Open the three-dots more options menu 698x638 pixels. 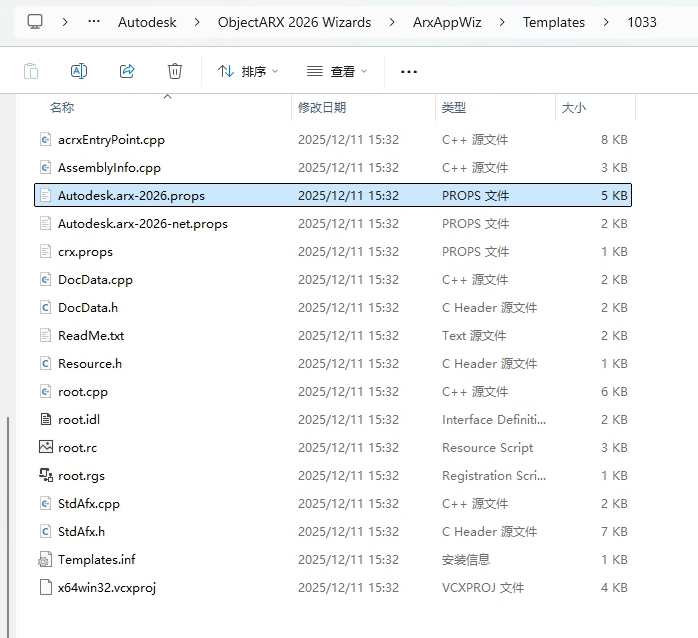pyautogui.click(x=408, y=71)
